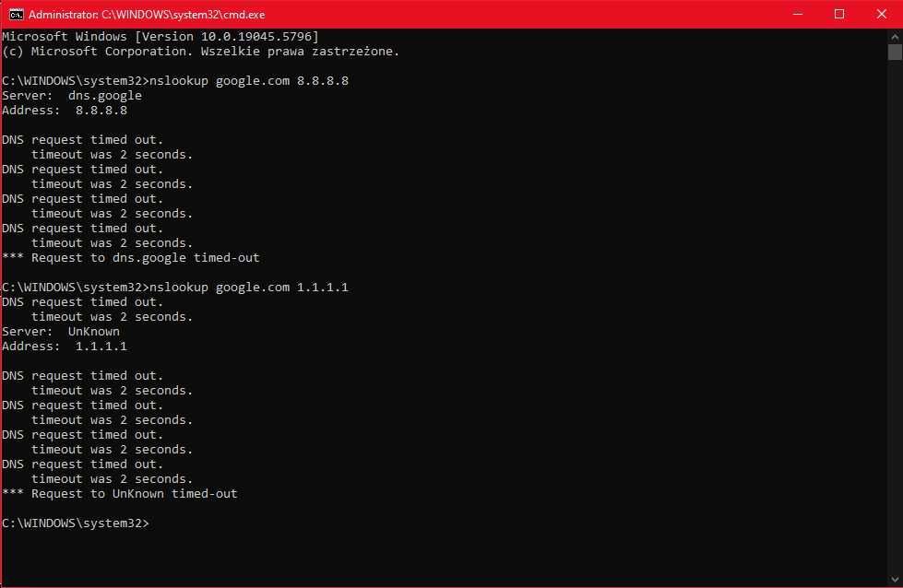Click the scrollbar down arrow
The image size is (903, 588).
pyautogui.click(x=896, y=579)
